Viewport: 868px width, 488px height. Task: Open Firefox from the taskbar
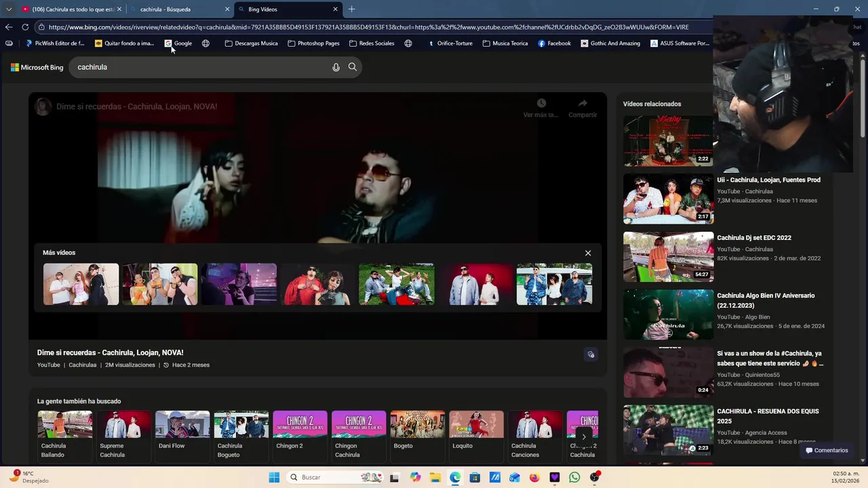pyautogui.click(x=534, y=477)
